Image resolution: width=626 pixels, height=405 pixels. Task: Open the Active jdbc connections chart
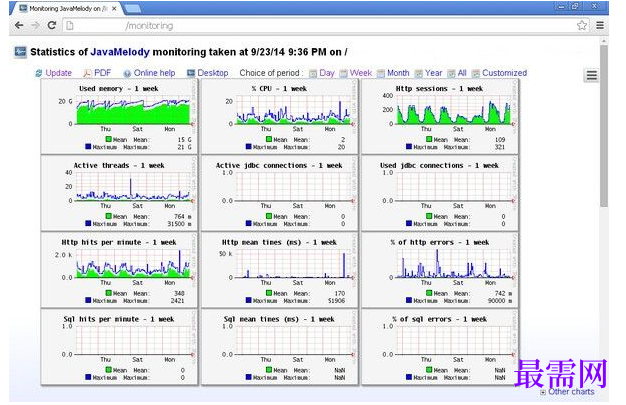pos(279,193)
